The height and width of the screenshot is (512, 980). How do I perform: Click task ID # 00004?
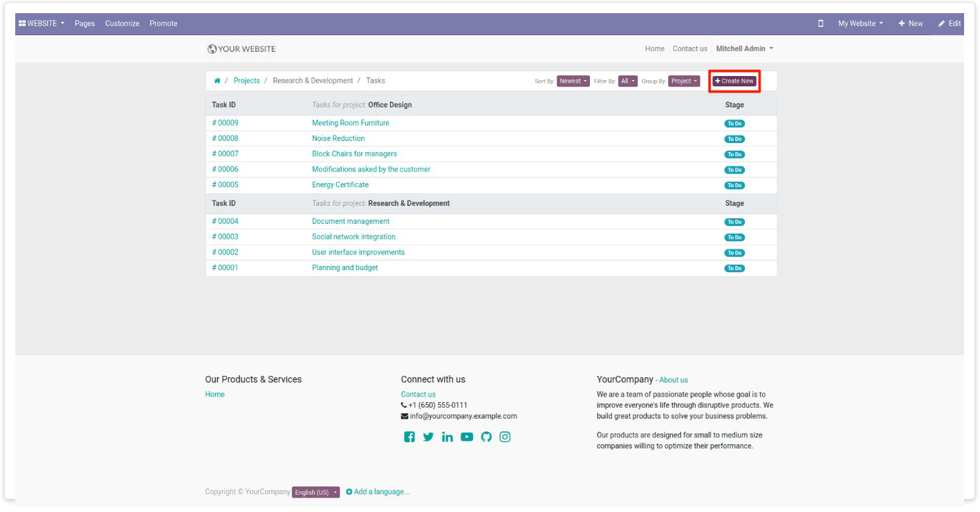click(x=225, y=222)
